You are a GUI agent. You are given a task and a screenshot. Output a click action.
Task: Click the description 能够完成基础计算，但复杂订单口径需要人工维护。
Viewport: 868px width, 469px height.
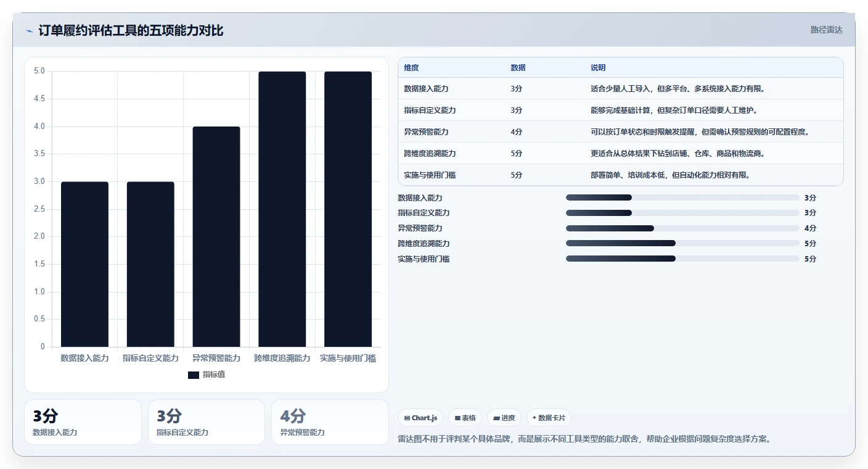point(674,110)
